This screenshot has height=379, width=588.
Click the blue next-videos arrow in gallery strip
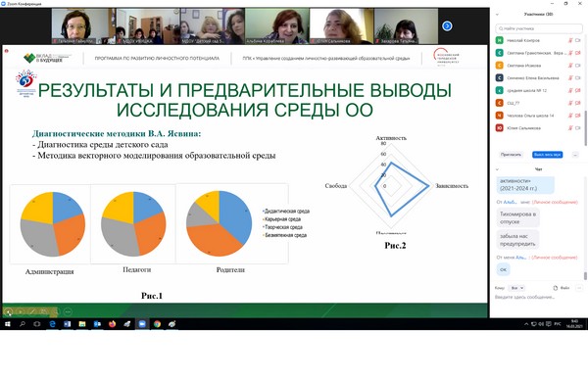tap(447, 25)
